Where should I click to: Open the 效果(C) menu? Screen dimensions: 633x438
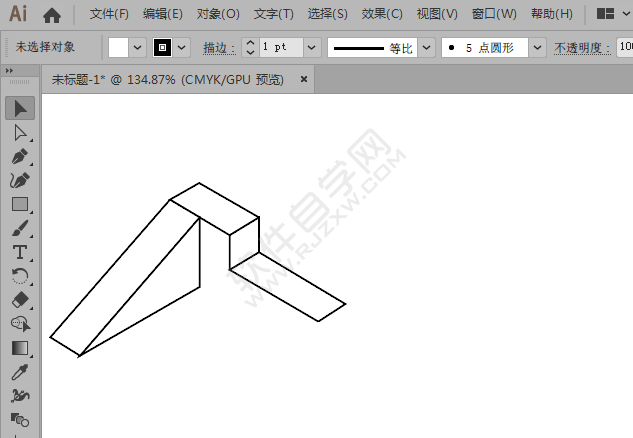pyautogui.click(x=382, y=14)
